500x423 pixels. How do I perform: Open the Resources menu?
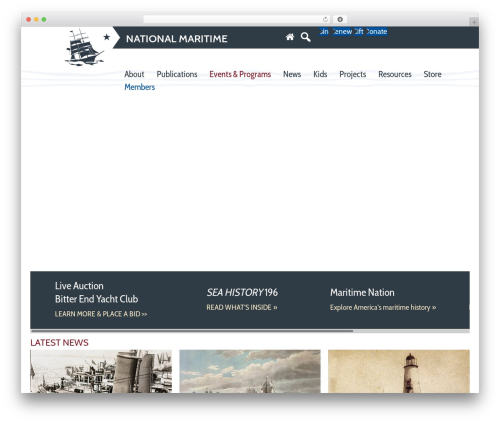(395, 74)
